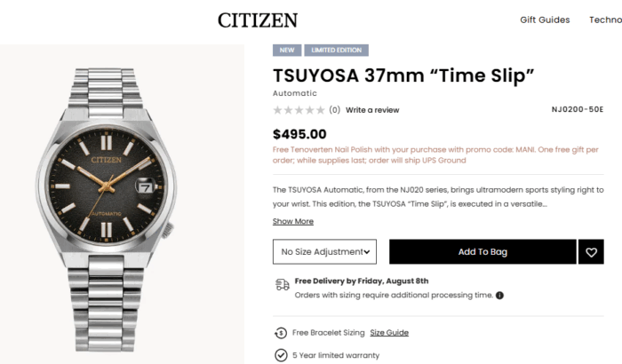Click the free delivery truck icon
Image resolution: width=622 pixels, height=364 pixels.
[281, 284]
